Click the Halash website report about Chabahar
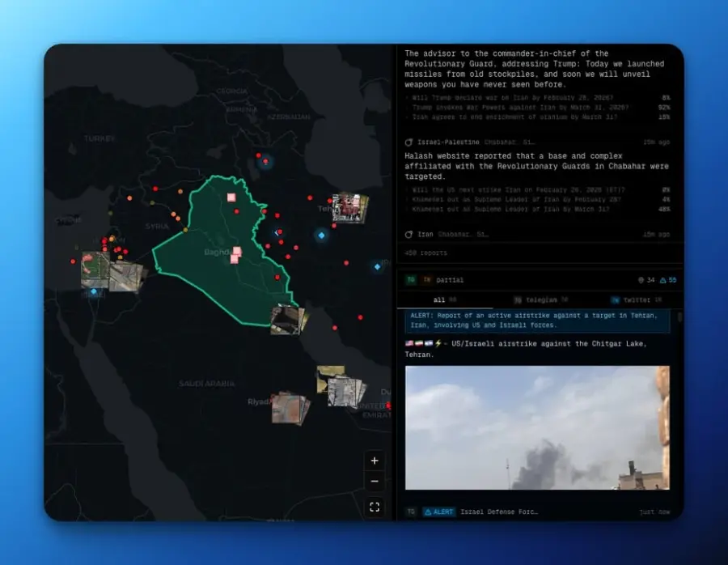728x565 pixels. pyautogui.click(x=537, y=166)
